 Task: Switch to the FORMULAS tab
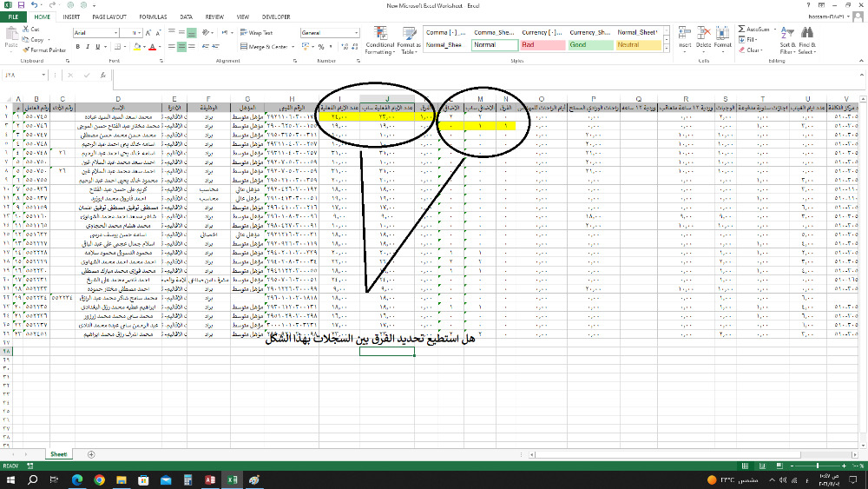[x=153, y=17]
